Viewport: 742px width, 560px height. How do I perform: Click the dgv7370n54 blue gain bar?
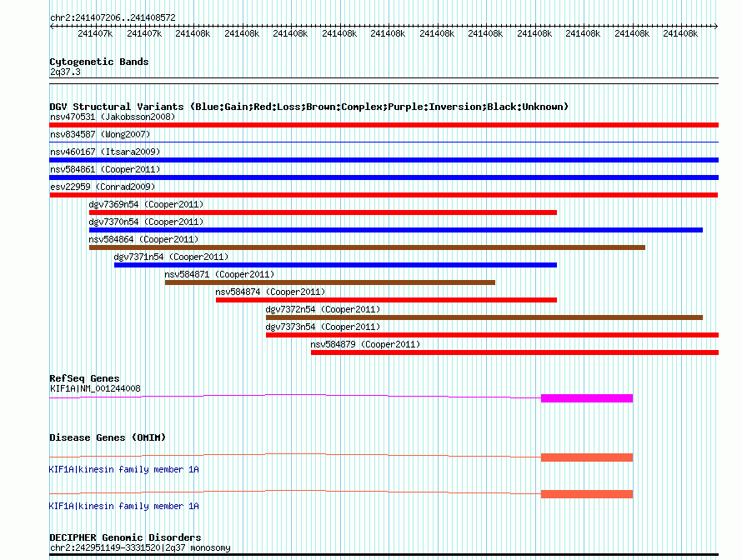396,230
